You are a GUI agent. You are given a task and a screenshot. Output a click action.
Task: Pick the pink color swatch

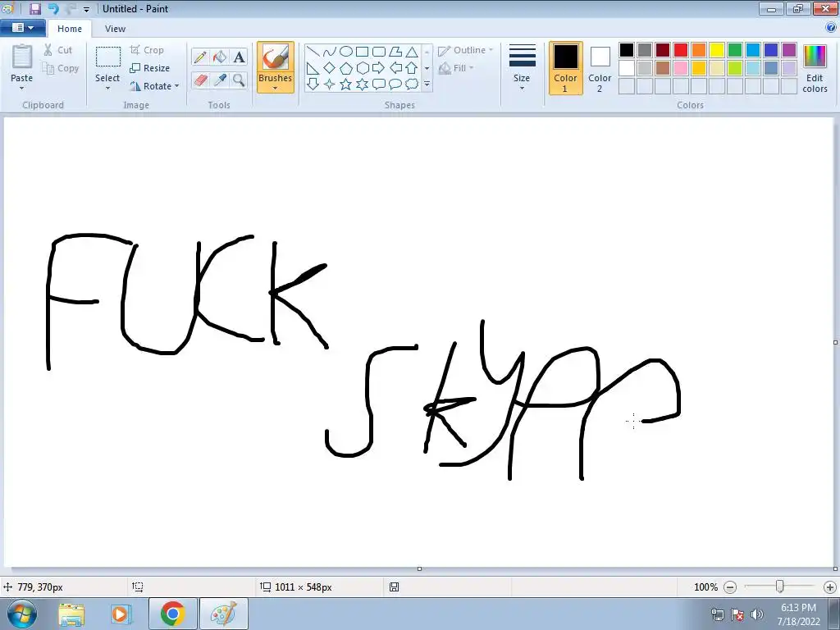681,68
